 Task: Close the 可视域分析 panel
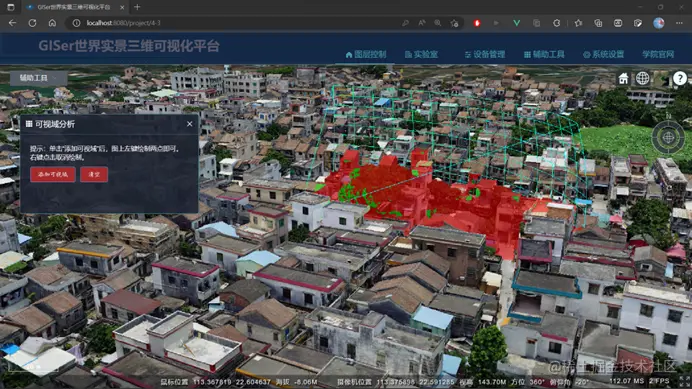tap(190, 124)
